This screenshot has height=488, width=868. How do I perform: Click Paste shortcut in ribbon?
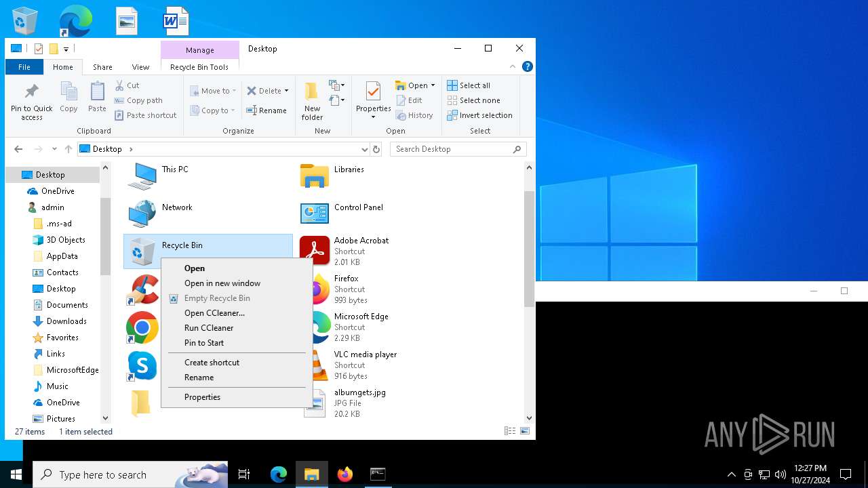pos(145,115)
